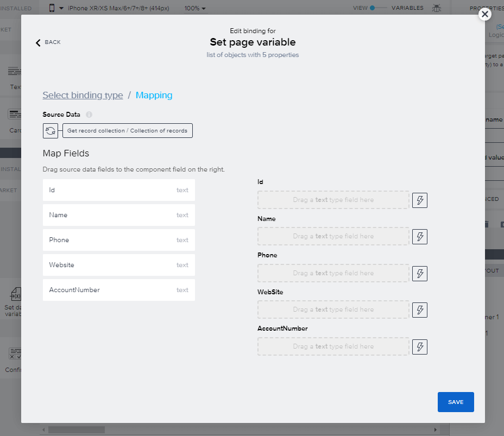Click the Source Data info icon
The image size is (504, 436).
(90, 114)
